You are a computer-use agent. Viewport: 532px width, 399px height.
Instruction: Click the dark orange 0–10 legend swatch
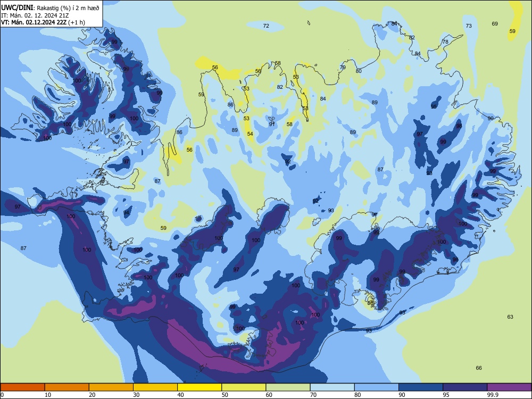point(22,387)
